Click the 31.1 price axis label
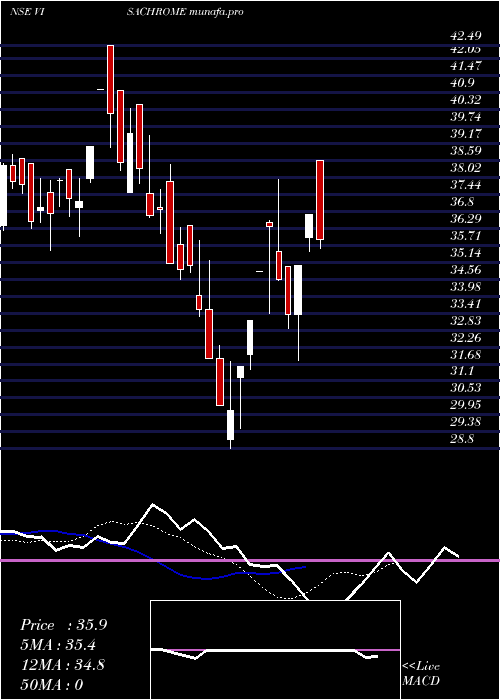500x700 pixels. point(462,371)
